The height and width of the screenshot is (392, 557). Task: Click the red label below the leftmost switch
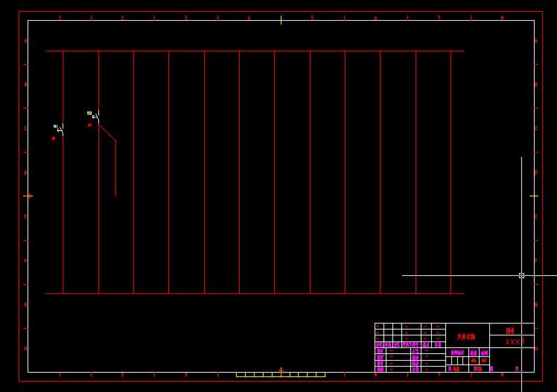54,138
